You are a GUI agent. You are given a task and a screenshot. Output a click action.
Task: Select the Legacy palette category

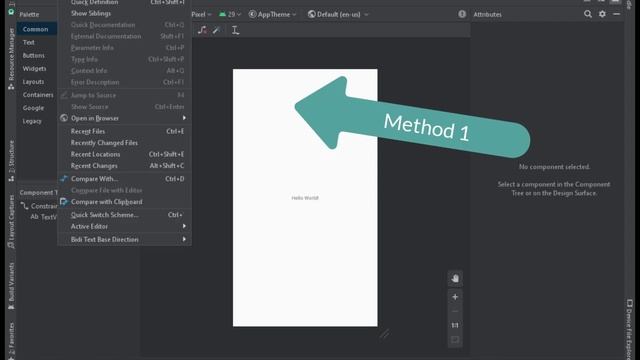click(32, 121)
